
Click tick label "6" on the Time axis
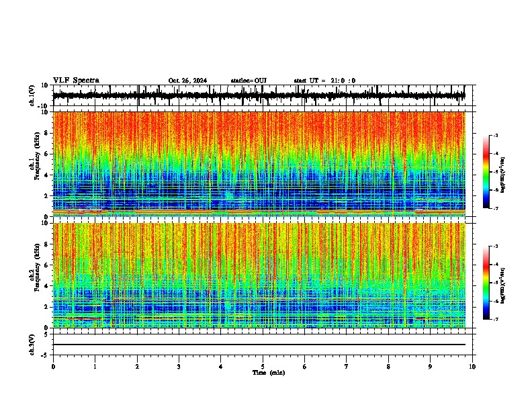point(305,367)
